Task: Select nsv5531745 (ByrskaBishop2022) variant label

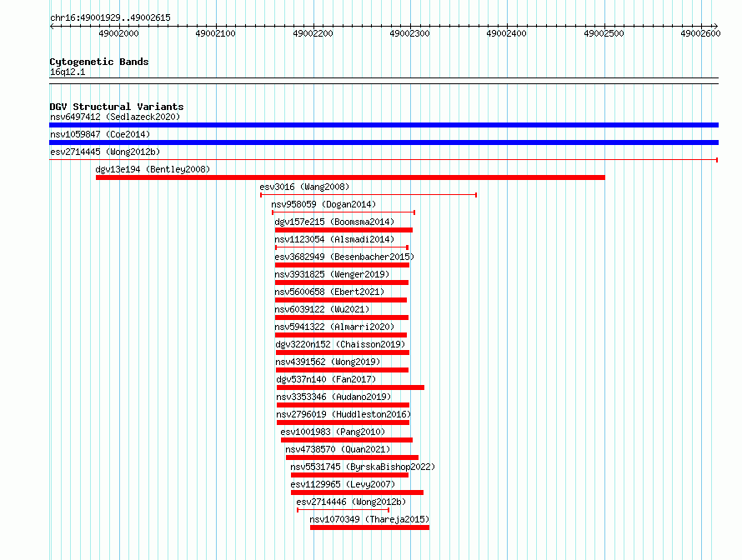Action: point(363,467)
